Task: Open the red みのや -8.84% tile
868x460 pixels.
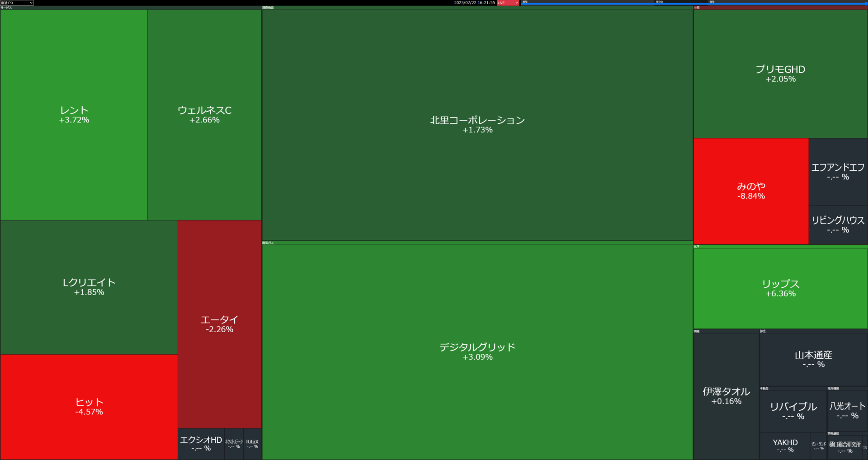Action: coord(751,191)
